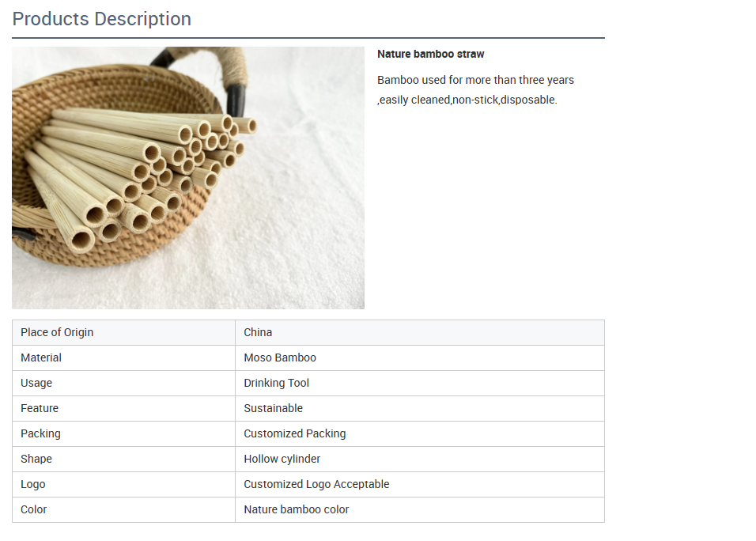This screenshot has width=756, height=541.
Task: Select the 'Products Description' heading
Action: point(102,19)
